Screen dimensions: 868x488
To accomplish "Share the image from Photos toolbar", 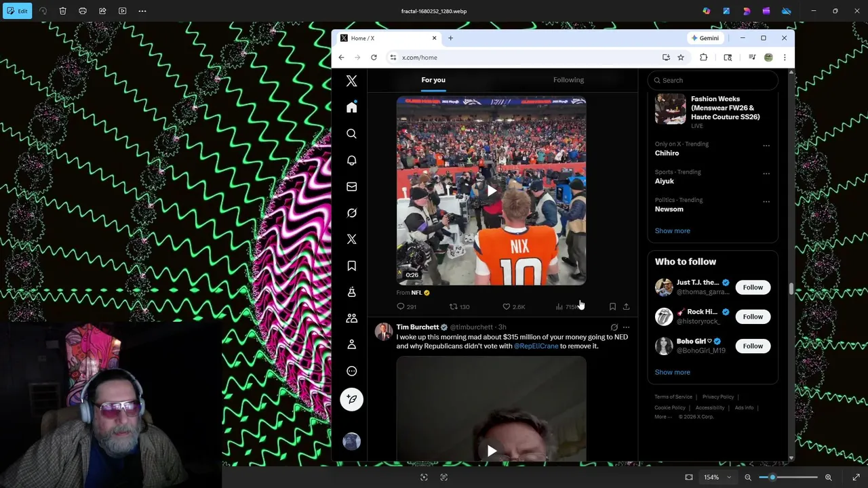I will [x=102, y=11].
